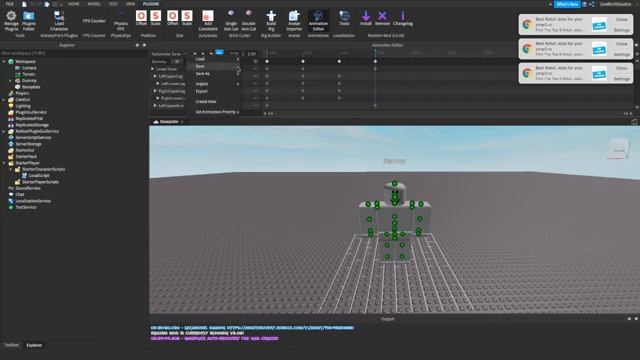Viewport: 640px width, 360px height.
Task: Choose Create New in animation menu
Action: pos(213,102)
